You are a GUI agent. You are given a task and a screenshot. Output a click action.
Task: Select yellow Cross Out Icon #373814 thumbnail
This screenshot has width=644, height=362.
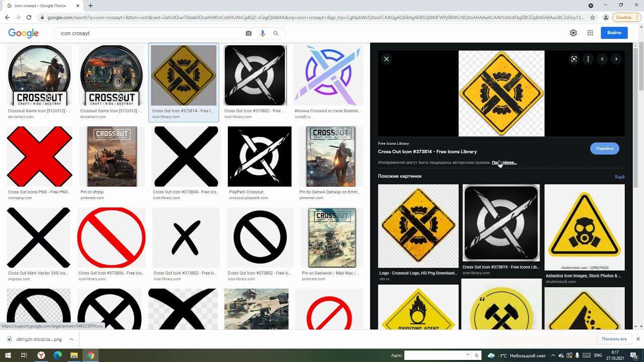click(x=184, y=75)
